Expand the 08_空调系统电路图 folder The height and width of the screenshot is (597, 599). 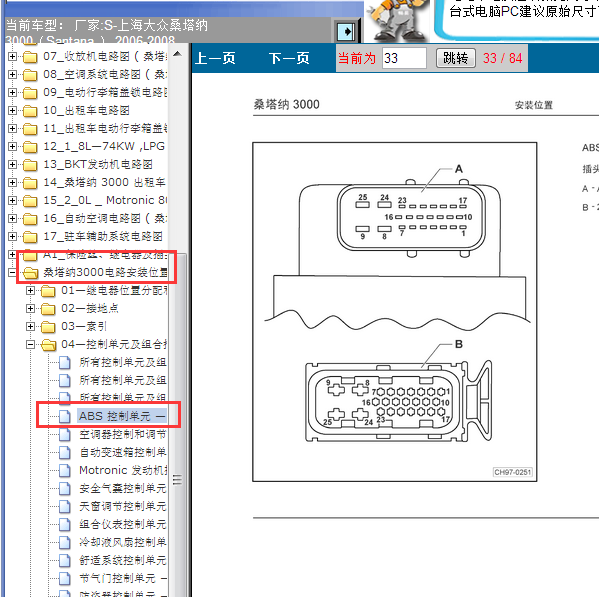[12, 74]
